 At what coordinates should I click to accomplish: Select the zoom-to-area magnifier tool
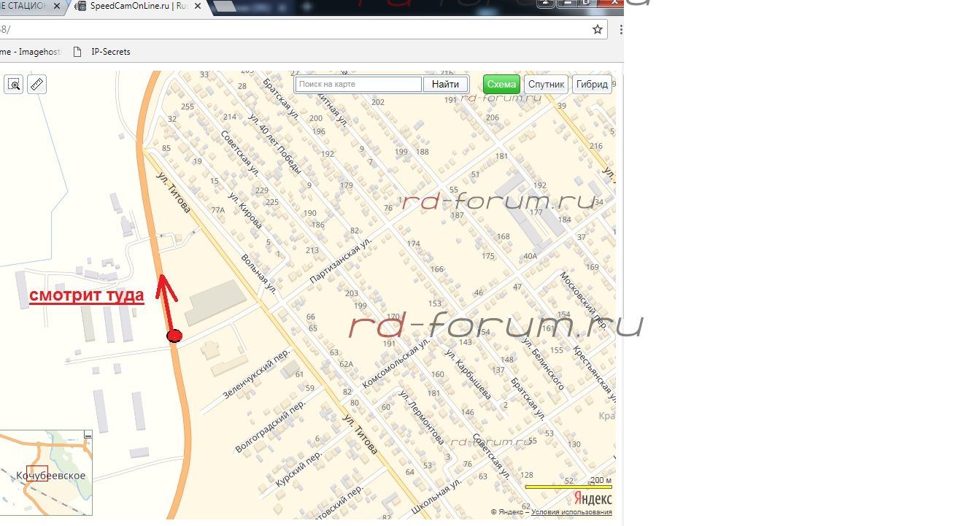pos(14,84)
